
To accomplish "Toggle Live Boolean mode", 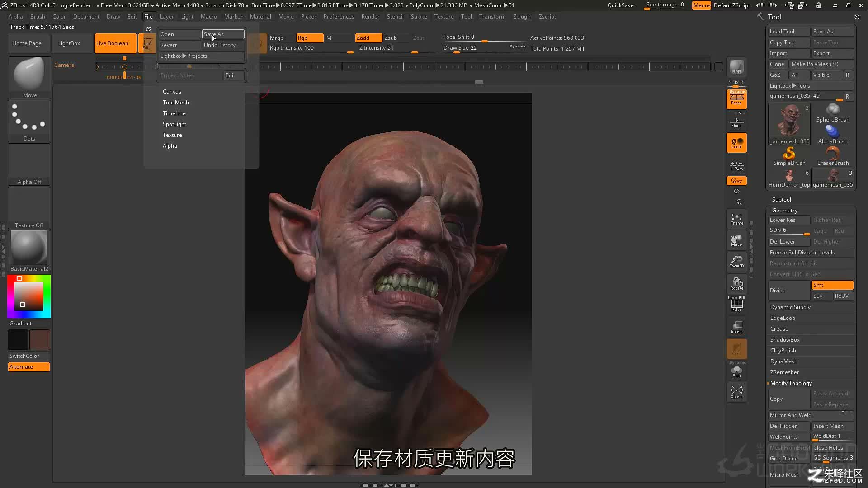I will 115,43.
